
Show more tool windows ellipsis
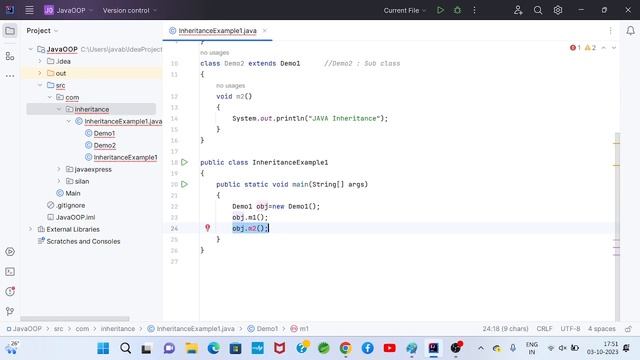pyautogui.click(x=10, y=76)
